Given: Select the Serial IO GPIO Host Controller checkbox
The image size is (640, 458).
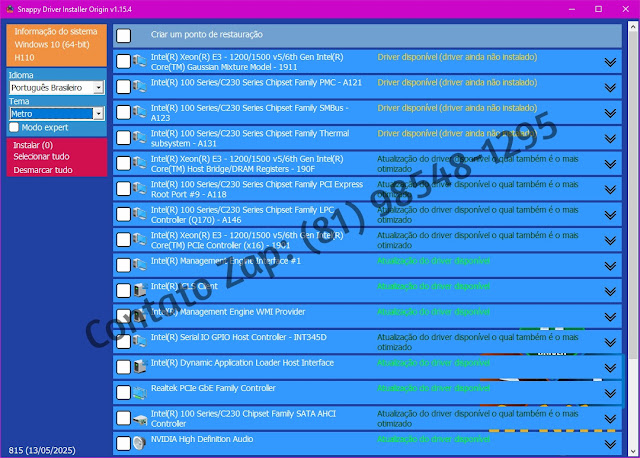Looking at the screenshot, I should [124, 341].
